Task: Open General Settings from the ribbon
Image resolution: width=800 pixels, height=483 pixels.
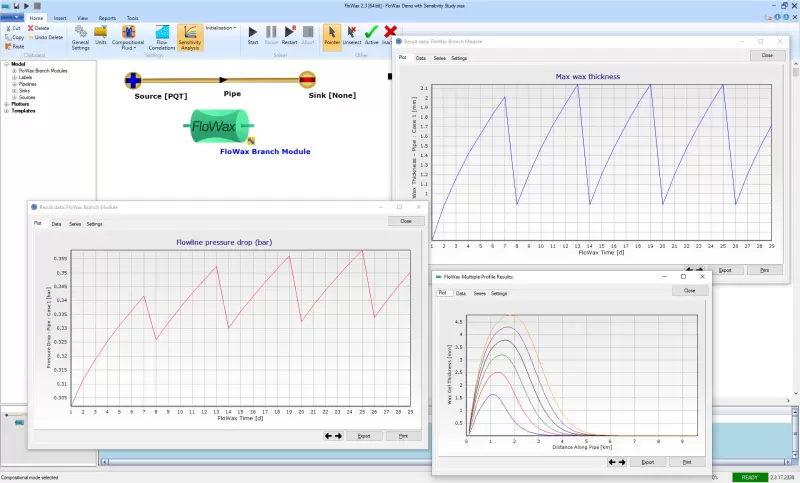Action: pos(81,38)
